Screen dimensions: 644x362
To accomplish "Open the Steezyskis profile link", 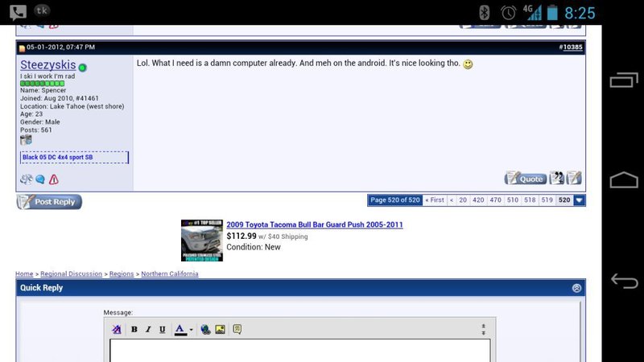I will pos(48,65).
